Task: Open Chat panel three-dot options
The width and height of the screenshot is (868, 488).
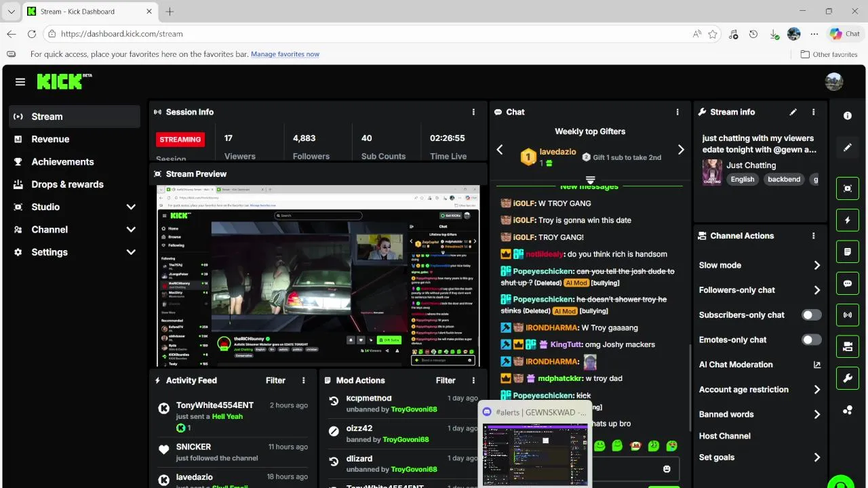Action: tap(677, 112)
